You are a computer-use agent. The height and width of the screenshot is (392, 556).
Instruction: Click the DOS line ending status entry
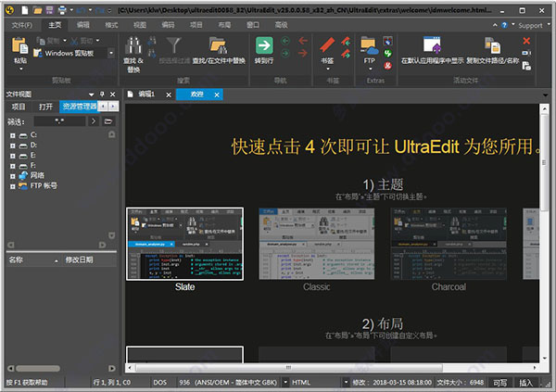pyautogui.click(x=160, y=383)
